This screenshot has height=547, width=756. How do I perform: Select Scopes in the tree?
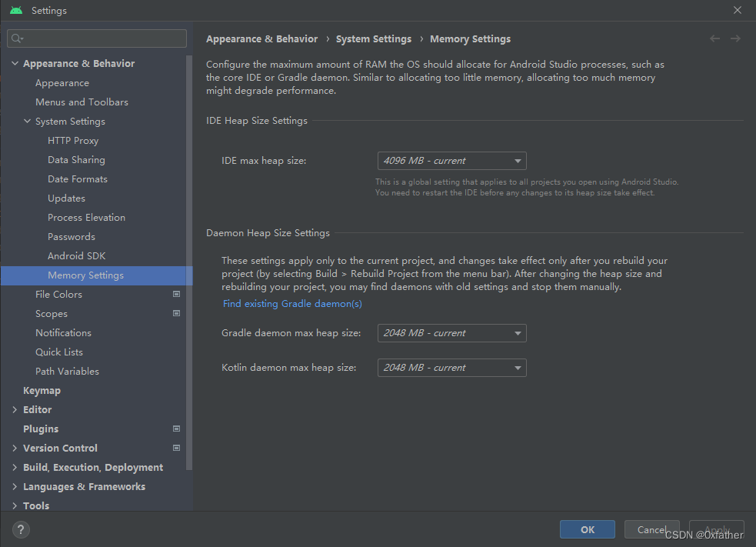tap(52, 314)
